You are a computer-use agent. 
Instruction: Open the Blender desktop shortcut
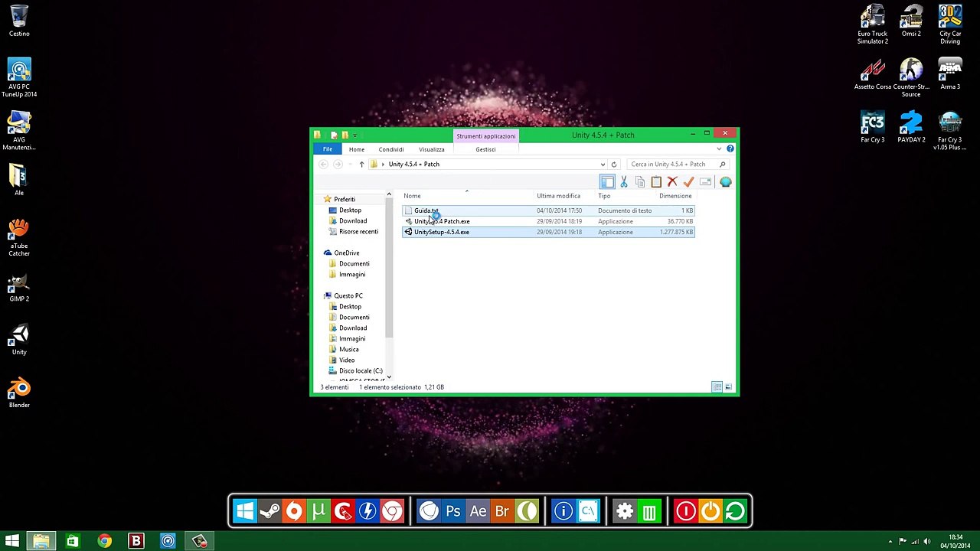(19, 393)
